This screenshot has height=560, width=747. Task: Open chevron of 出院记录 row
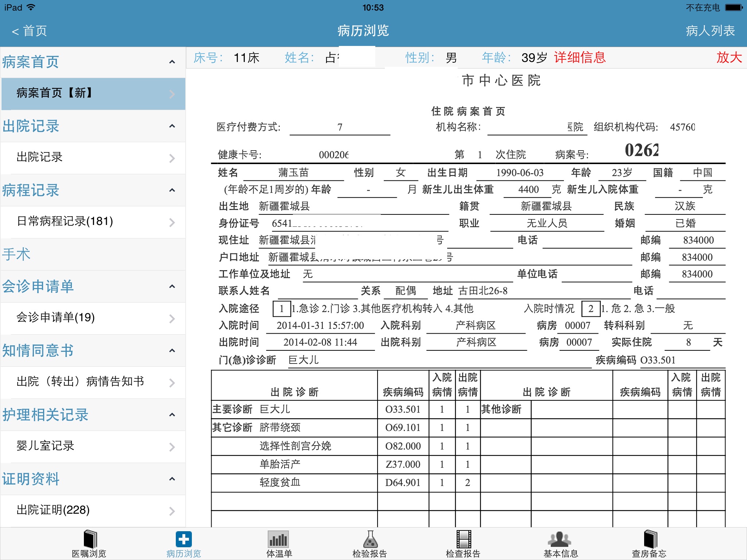(x=172, y=158)
